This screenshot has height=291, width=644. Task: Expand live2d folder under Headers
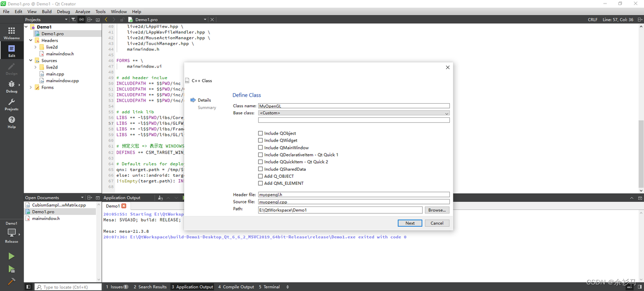point(35,47)
